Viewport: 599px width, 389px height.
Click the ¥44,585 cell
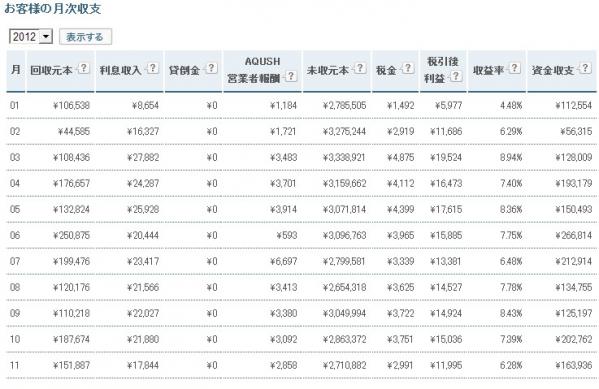[x=74, y=131]
